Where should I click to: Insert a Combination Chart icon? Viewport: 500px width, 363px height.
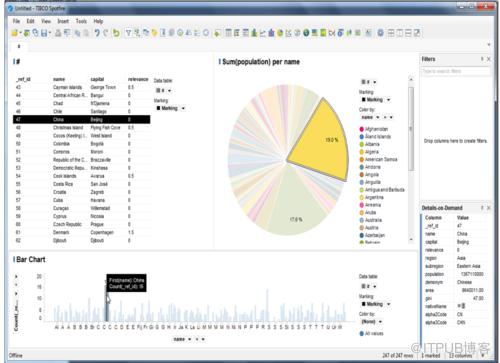coord(271,33)
